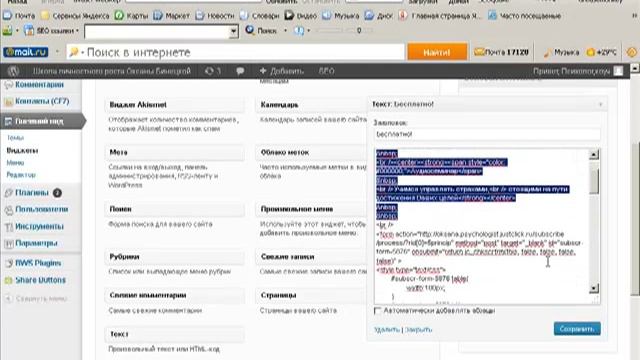Viewport: 640px width, 360px height.
Task: Click the textarea scrollbar up arrow
Action: [594, 154]
